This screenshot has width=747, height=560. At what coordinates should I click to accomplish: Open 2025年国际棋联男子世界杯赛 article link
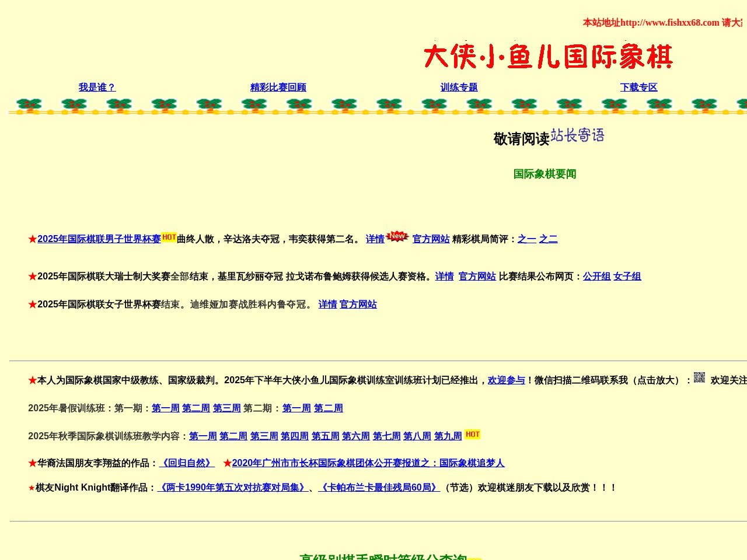[99, 239]
